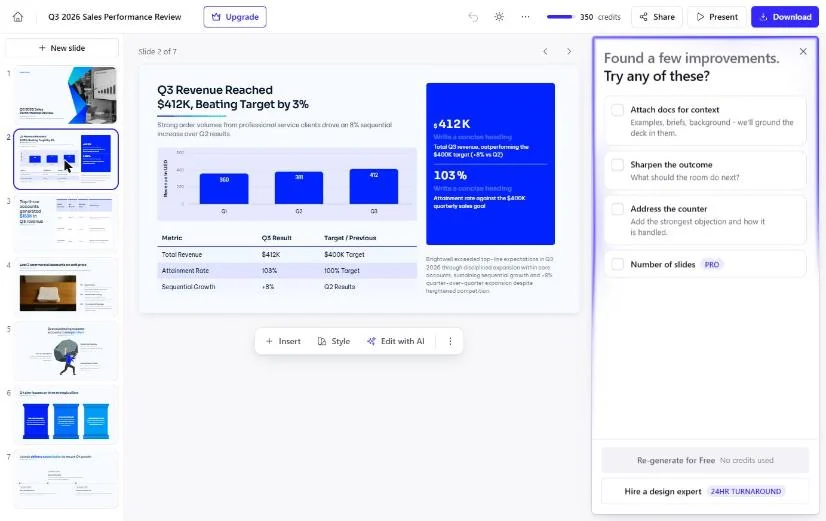Click the 'Sequential Growth' table row label

click(x=189, y=287)
